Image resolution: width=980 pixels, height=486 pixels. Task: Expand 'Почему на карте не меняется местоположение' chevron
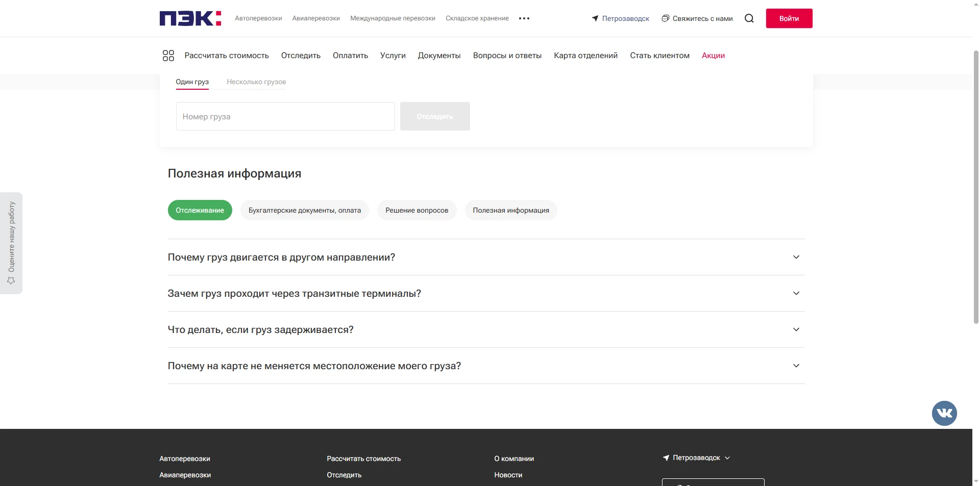click(796, 366)
